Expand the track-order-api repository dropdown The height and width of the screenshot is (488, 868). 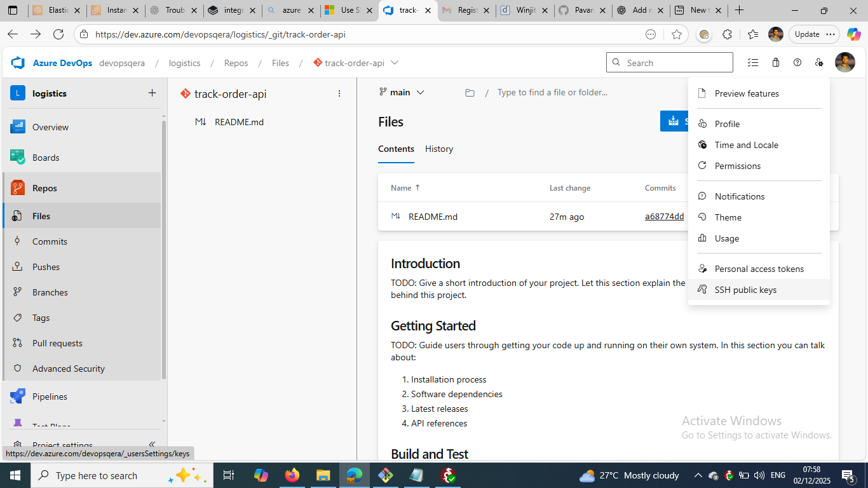point(395,63)
